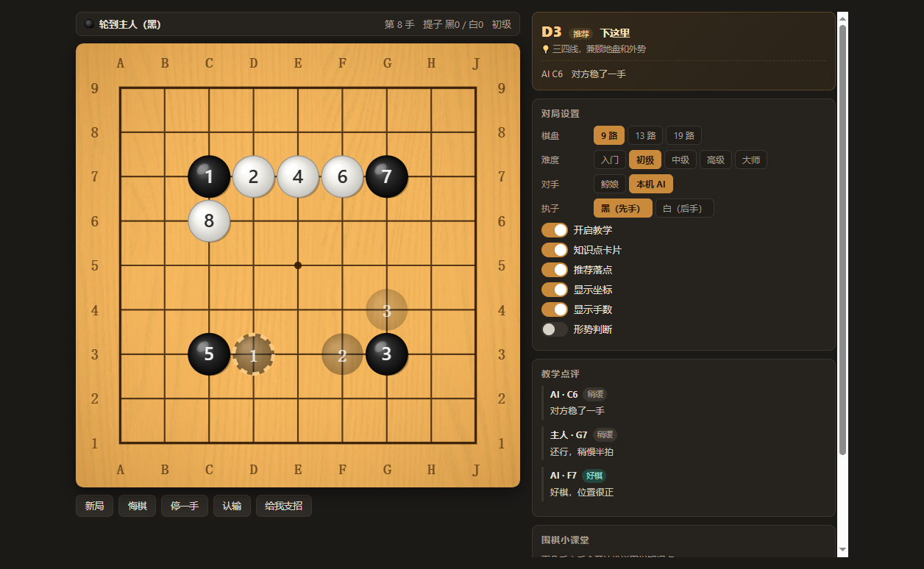Toggle 知识点卡片 switch
Screen dimensions: 924x569
[555, 250]
